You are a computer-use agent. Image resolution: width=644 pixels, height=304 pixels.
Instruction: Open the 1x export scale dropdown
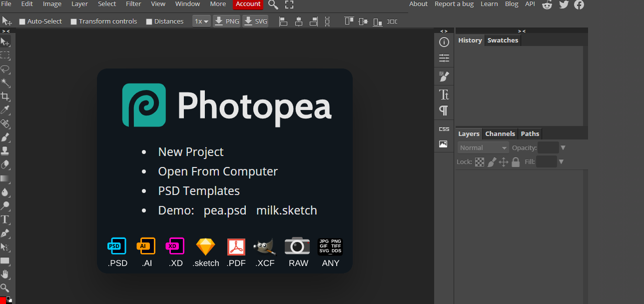tap(201, 21)
